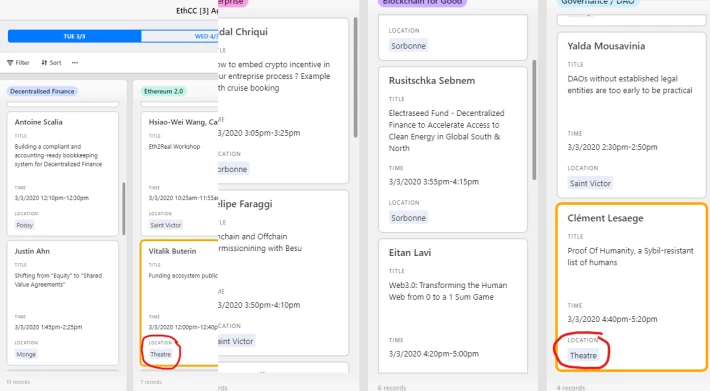Click the 3/3/2020 4:40pm-5:20pm time
Screen dimensions: 710x391
[x=612, y=319]
